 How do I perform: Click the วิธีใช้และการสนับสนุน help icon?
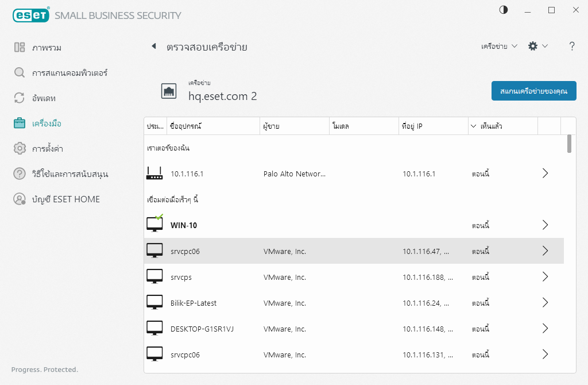(x=20, y=174)
